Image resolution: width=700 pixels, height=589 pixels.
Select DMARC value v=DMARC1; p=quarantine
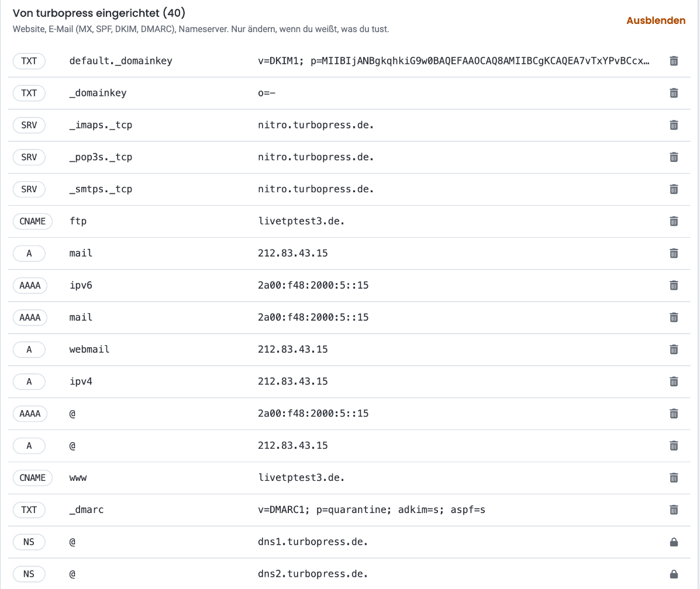pyautogui.click(x=371, y=510)
